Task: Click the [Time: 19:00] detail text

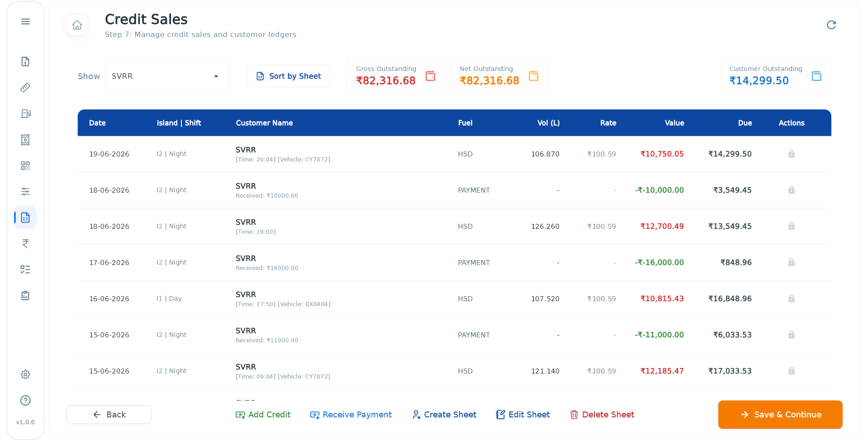Action: pyautogui.click(x=256, y=232)
